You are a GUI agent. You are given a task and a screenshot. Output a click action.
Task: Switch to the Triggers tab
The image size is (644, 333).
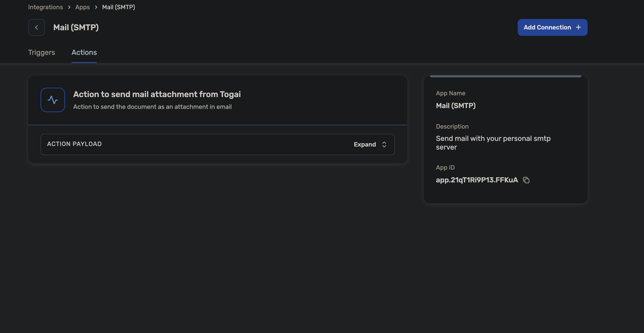pyautogui.click(x=41, y=52)
